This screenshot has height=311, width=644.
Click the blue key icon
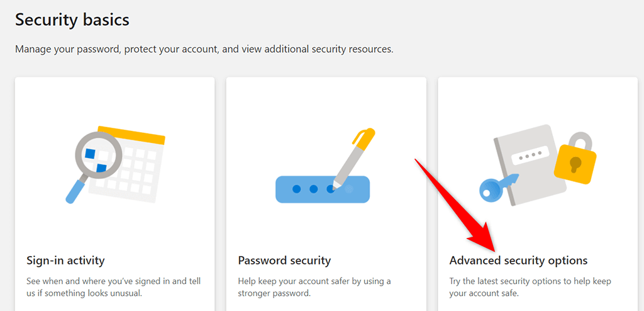click(498, 188)
